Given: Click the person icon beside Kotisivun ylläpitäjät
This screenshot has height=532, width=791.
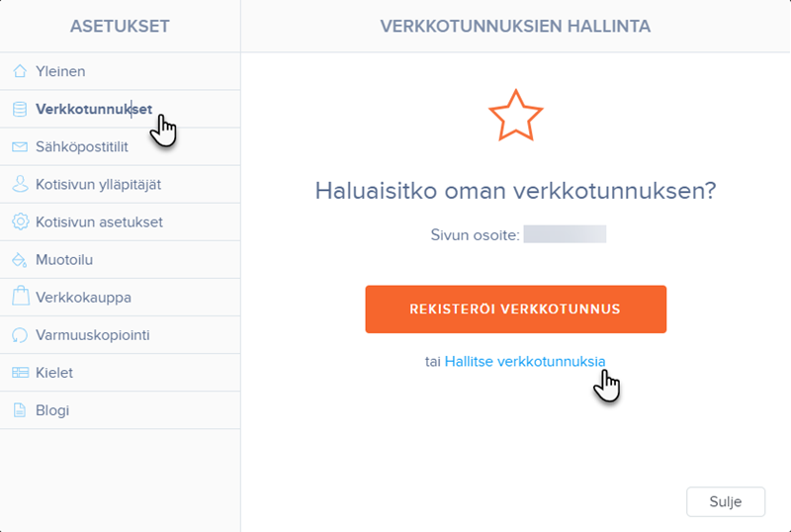Looking at the screenshot, I should pos(20,184).
